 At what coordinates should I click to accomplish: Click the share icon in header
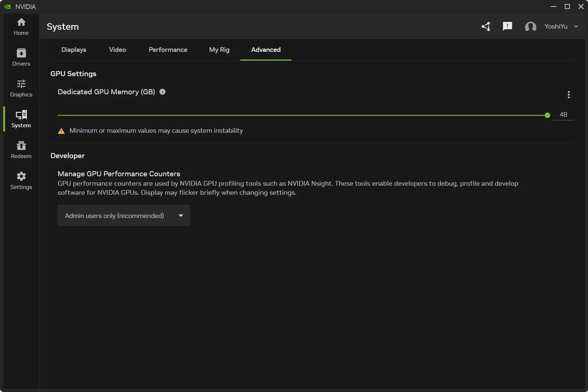[486, 26]
